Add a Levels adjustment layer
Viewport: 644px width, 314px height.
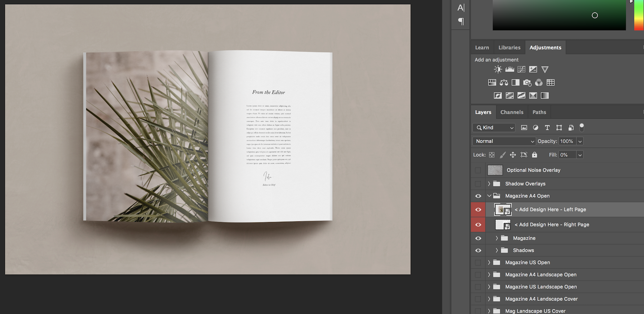509,69
